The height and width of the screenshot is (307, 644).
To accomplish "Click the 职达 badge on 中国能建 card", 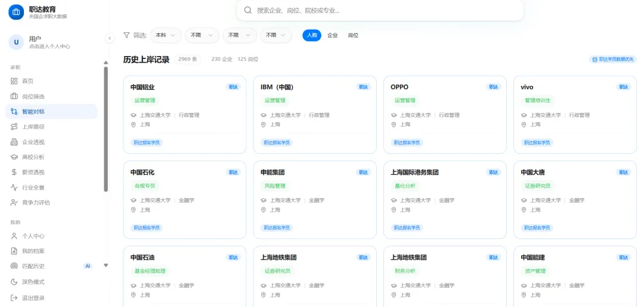I will click(624, 258).
